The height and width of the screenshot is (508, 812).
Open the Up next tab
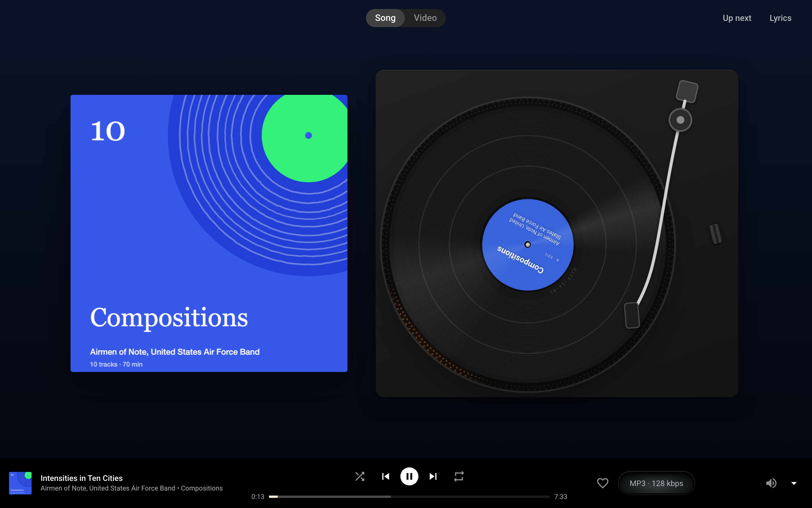737,18
